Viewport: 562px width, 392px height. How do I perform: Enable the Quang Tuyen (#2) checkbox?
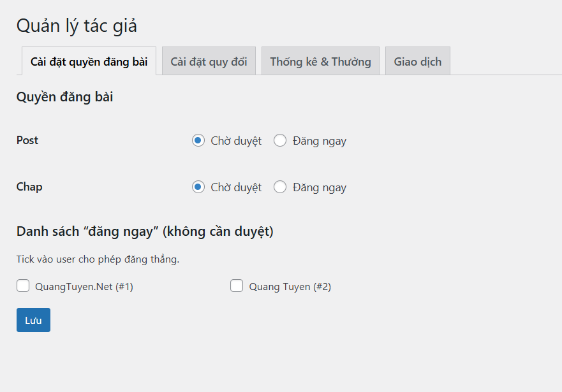tap(237, 286)
